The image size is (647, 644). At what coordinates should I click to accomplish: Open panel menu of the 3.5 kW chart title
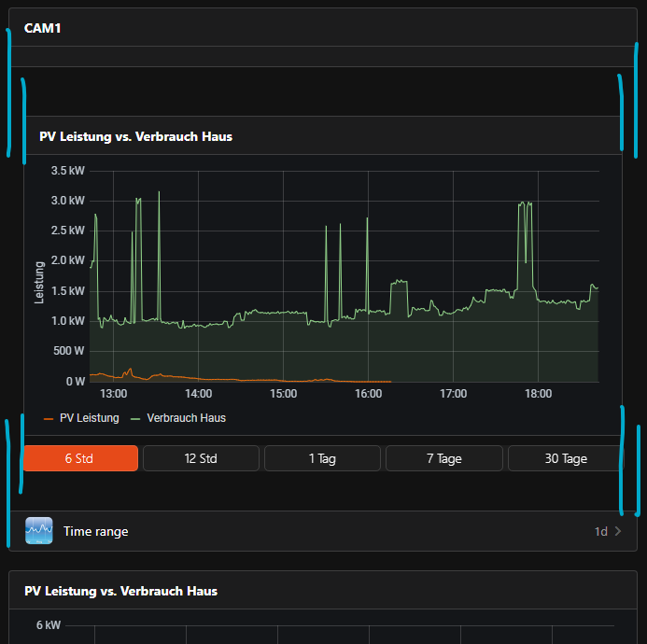(x=135, y=136)
